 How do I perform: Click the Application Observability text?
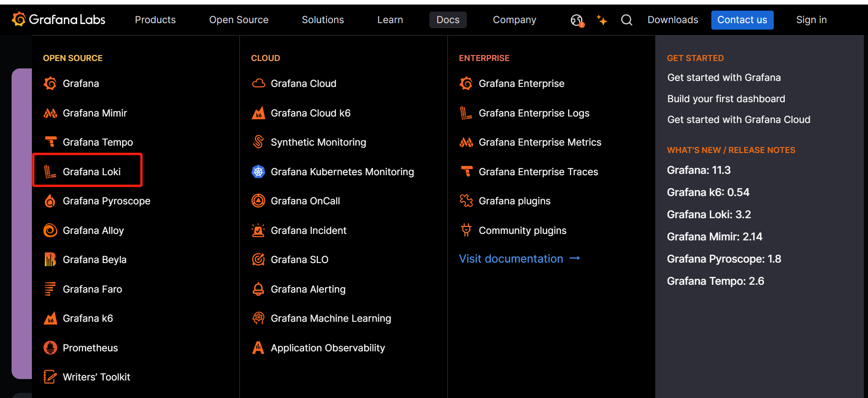(328, 348)
